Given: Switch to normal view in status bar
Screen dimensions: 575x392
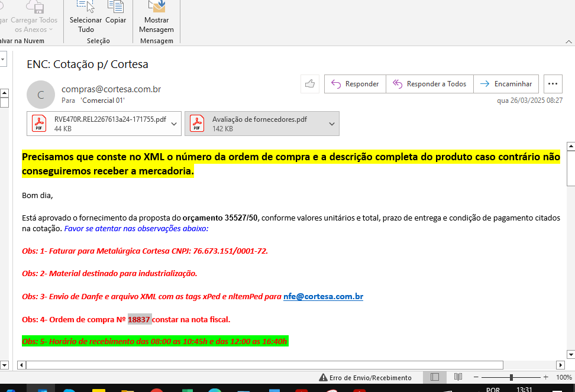Looking at the screenshot, I should coord(435,377).
